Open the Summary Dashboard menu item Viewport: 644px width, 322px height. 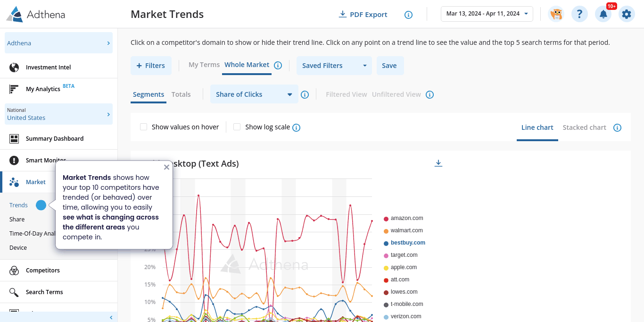(58, 138)
